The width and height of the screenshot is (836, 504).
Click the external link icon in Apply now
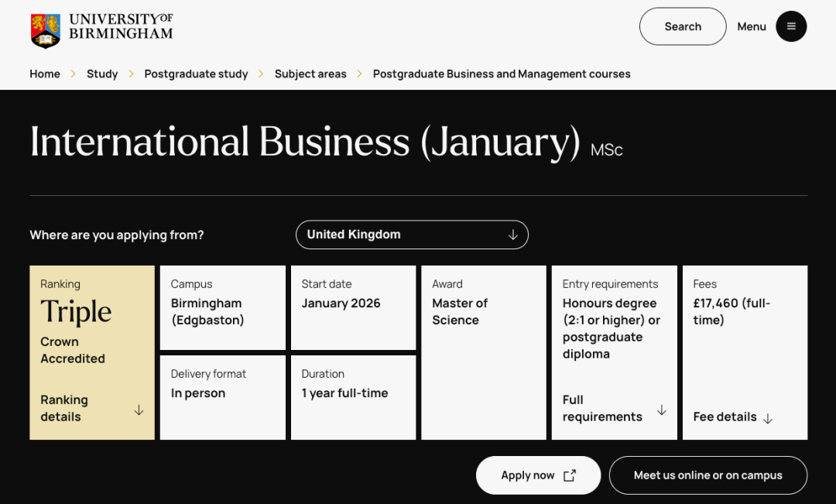570,475
